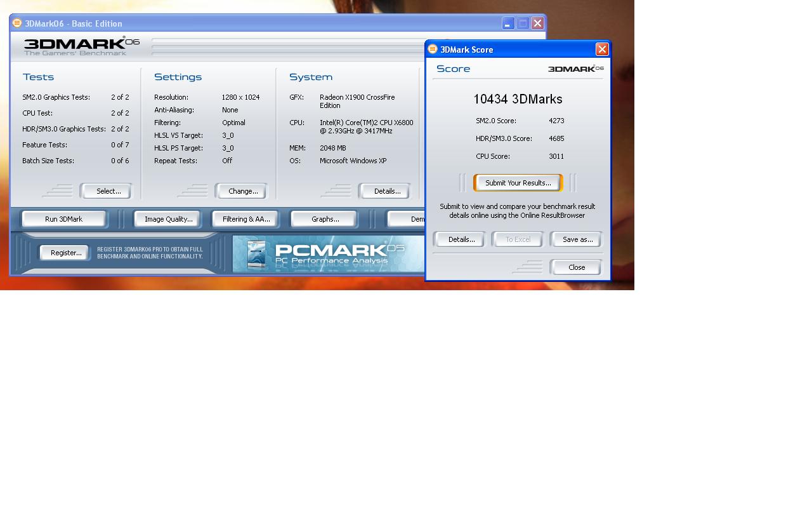The image size is (812, 508).
Task: Click the MEM value 2048 MB
Action: click(x=332, y=148)
